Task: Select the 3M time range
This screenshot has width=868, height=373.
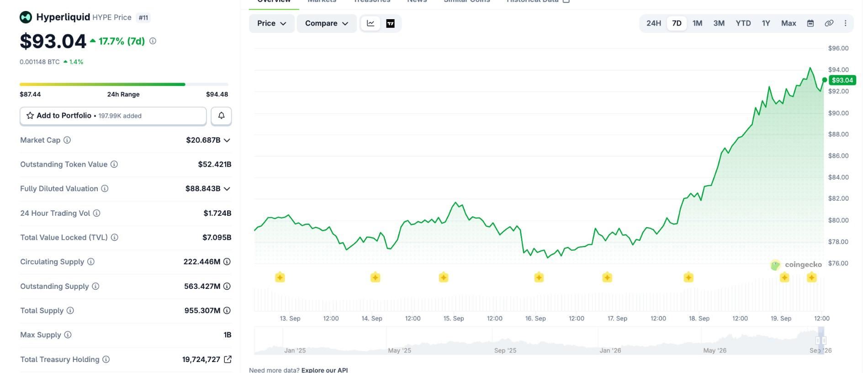Action: coord(719,23)
